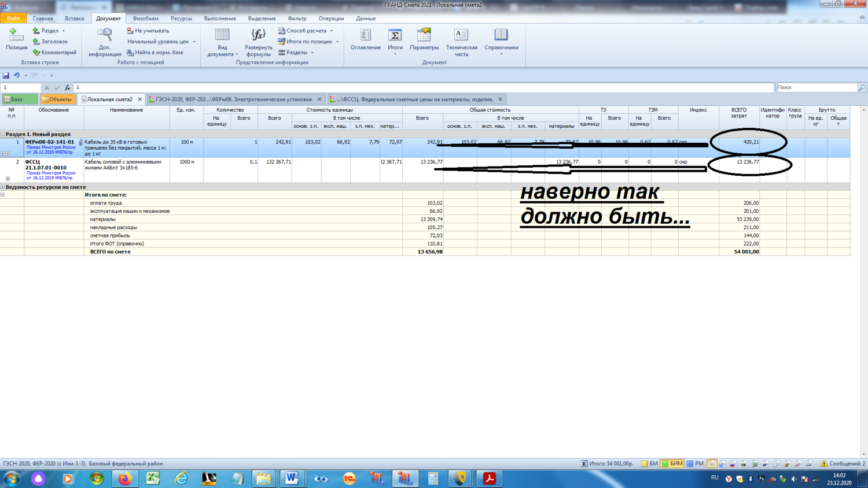Switch to the Ресурсы ribbon tab

181,19
